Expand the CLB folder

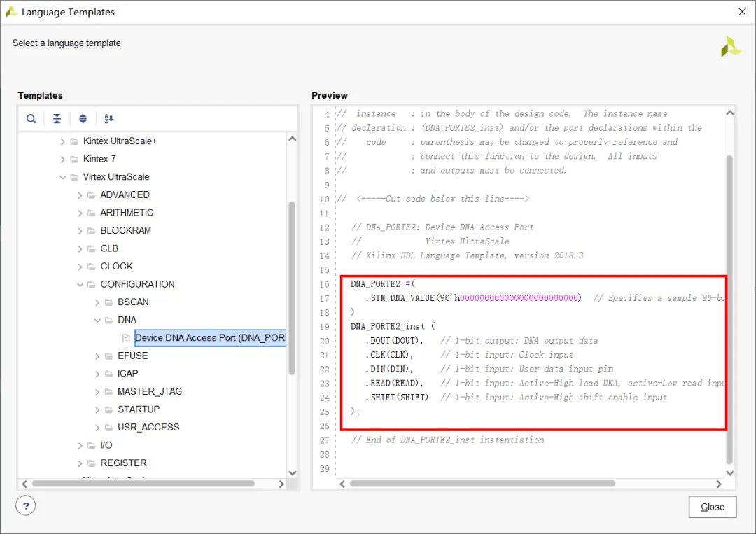80,248
